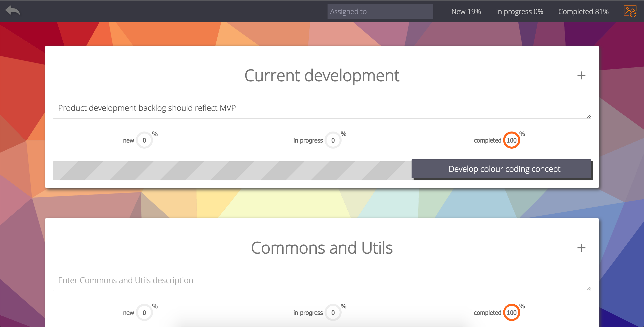The image size is (644, 327).
Task: Click Current development in progress 0 circle
Action: click(333, 140)
